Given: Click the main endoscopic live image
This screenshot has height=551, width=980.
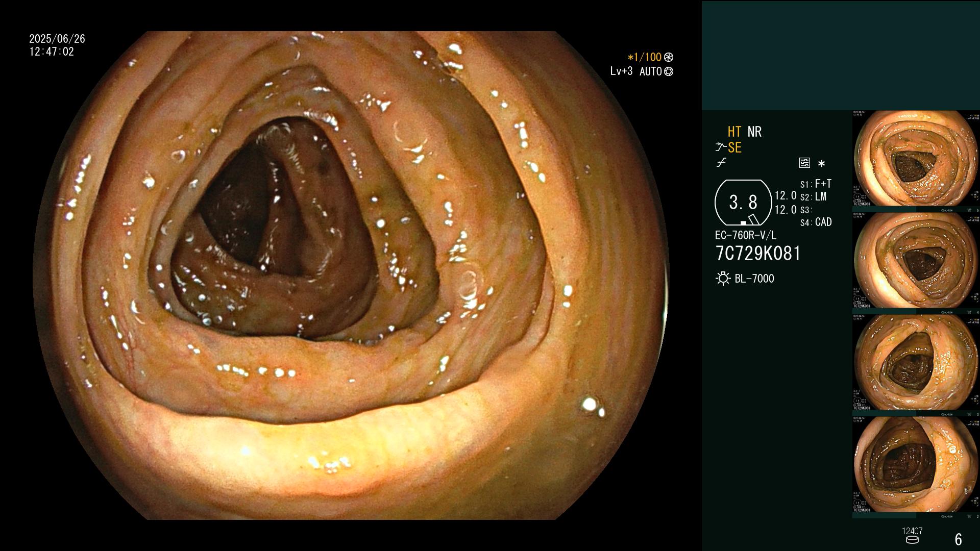Looking at the screenshot, I should [x=351, y=275].
